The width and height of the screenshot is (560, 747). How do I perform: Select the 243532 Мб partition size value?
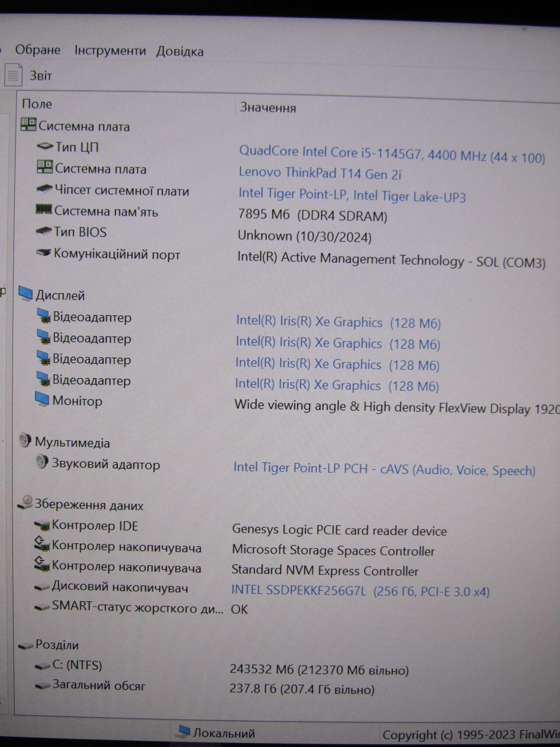319,669
